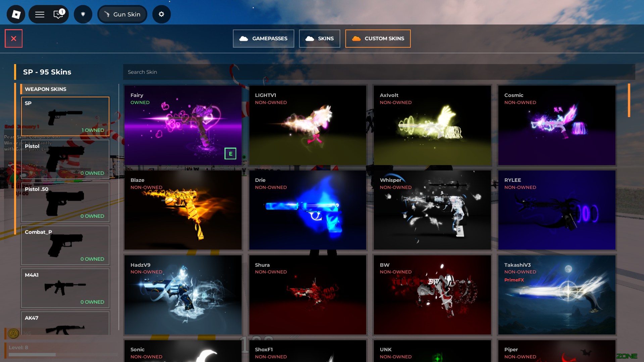Viewport: 644px width, 362px height.
Task: Choose the Axlvolt skin card
Action: pos(432,125)
